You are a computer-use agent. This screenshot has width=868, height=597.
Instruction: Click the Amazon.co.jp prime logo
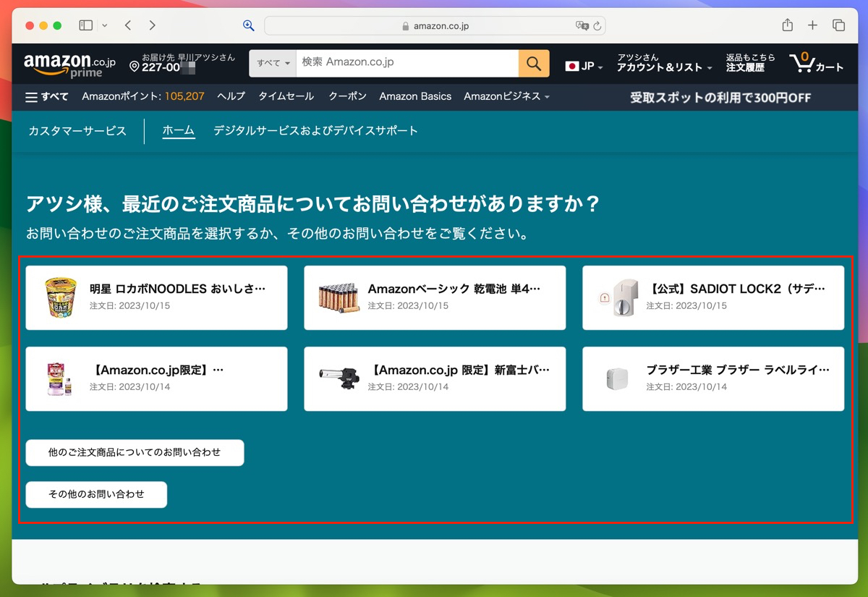pos(69,64)
